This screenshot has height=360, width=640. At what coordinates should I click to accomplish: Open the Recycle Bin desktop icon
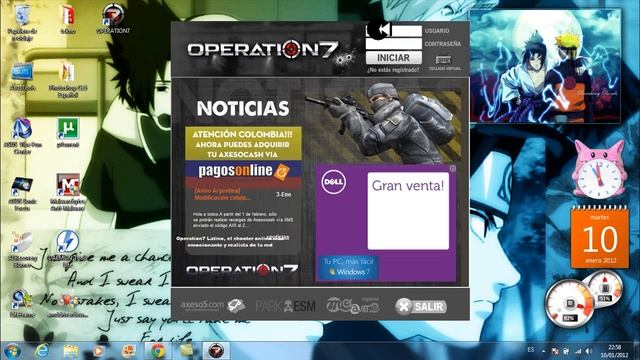coord(22,16)
